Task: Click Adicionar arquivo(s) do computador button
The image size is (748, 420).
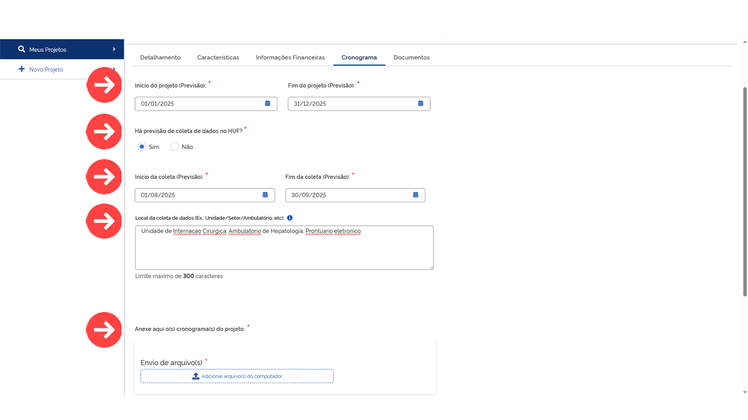Action: 237,376
